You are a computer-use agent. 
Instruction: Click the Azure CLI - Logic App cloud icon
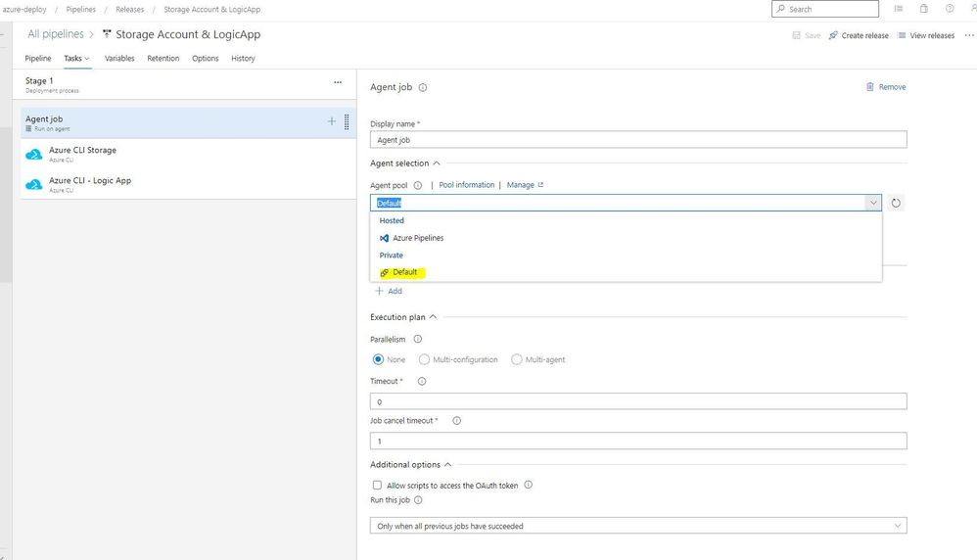coord(33,184)
